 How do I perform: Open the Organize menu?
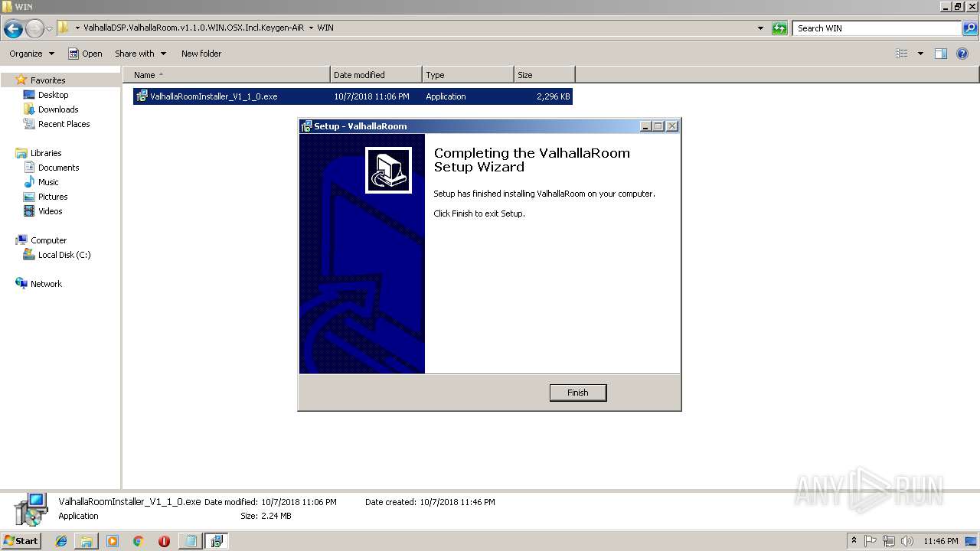[x=31, y=54]
